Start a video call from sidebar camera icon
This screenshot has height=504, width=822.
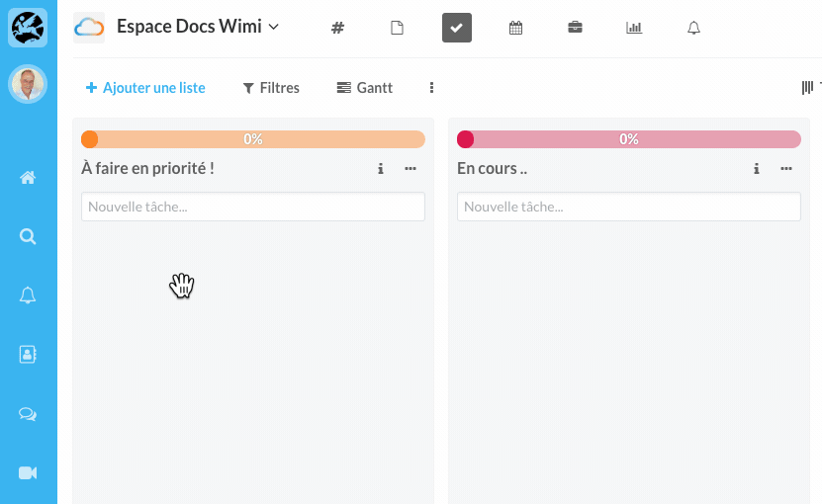(28, 473)
